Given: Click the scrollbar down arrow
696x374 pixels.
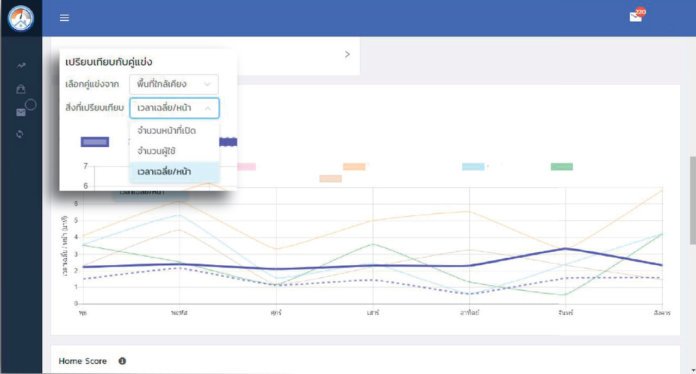Looking at the screenshot, I should 692,370.
